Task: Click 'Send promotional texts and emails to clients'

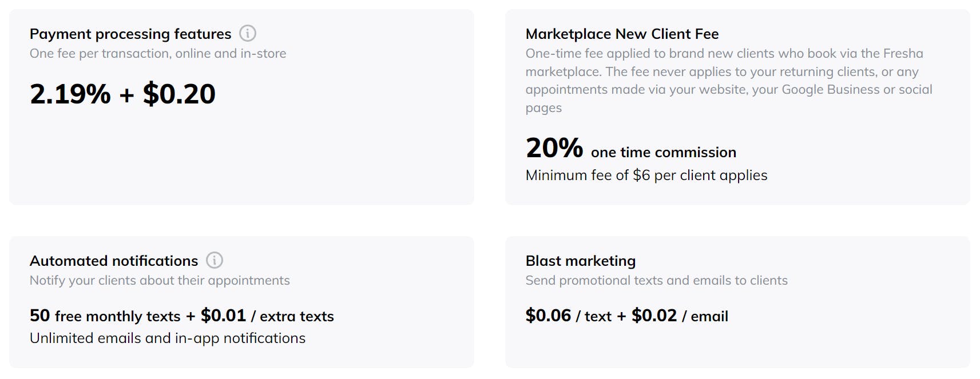Action: tap(656, 281)
